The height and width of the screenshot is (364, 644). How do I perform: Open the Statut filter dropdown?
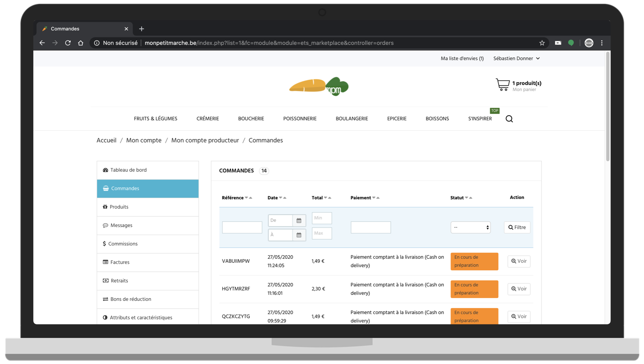[471, 227]
